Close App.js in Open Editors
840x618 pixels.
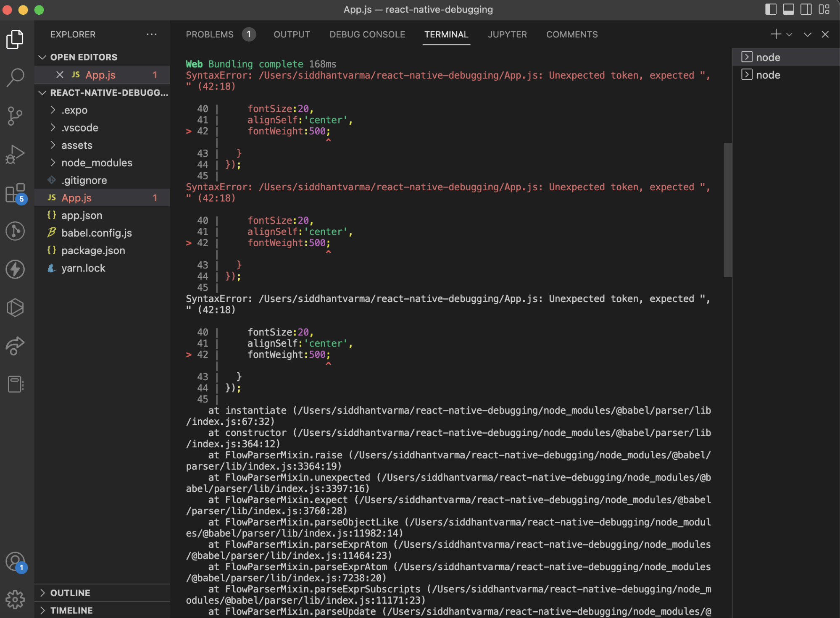pyautogui.click(x=60, y=75)
